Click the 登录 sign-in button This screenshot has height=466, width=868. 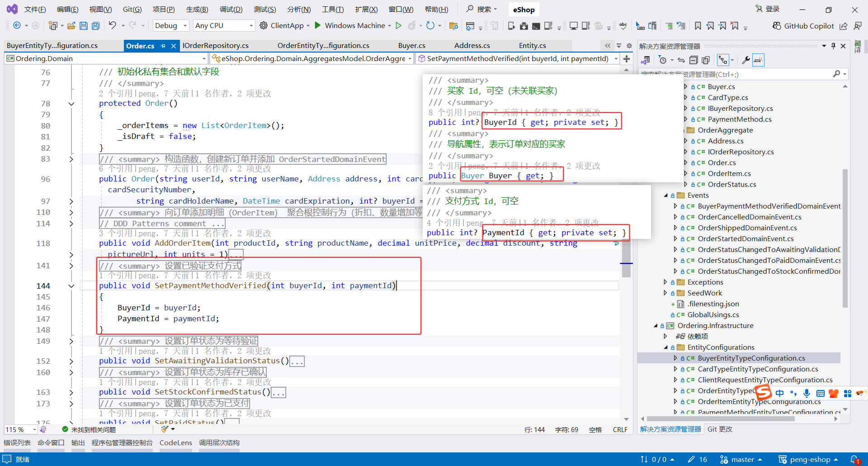coord(768,9)
